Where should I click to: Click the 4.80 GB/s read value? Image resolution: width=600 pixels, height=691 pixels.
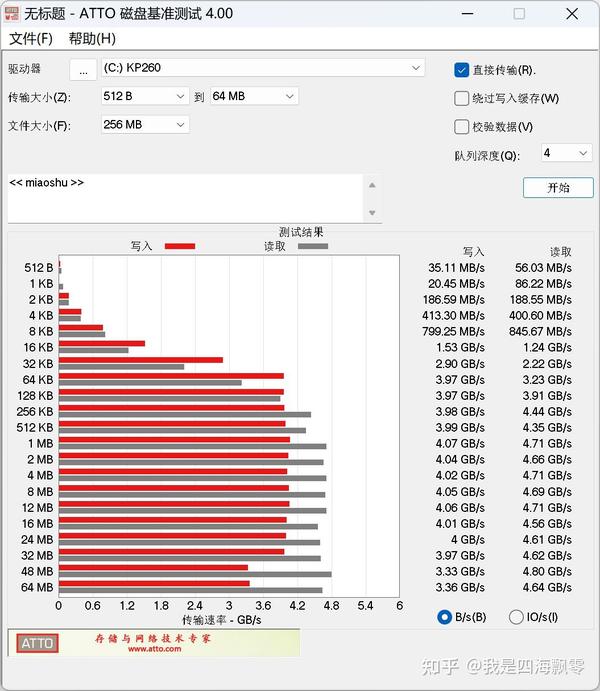(x=547, y=572)
